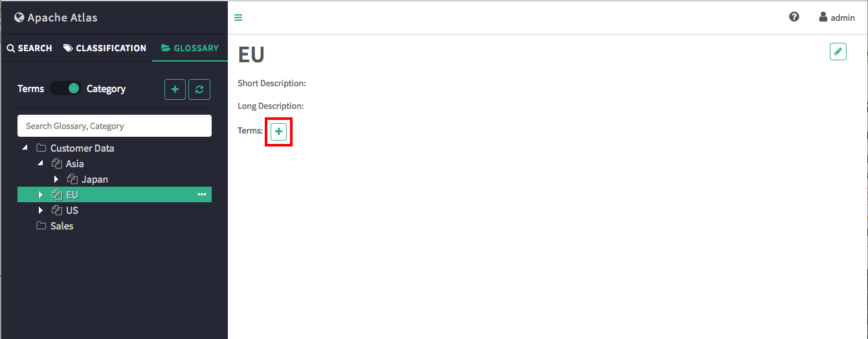
Task: Click the create glossary plus button in sidebar
Action: [x=175, y=89]
